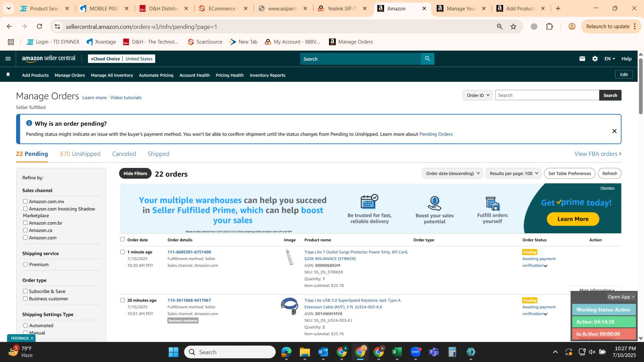Open Manage All Inventory menu item
Viewport: 644px width, 362px height.
click(112, 75)
